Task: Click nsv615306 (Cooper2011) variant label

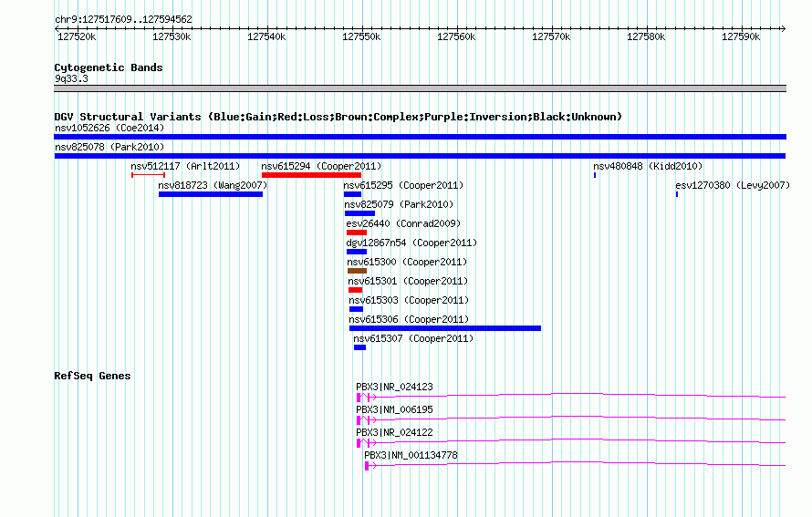Action: pyautogui.click(x=409, y=319)
